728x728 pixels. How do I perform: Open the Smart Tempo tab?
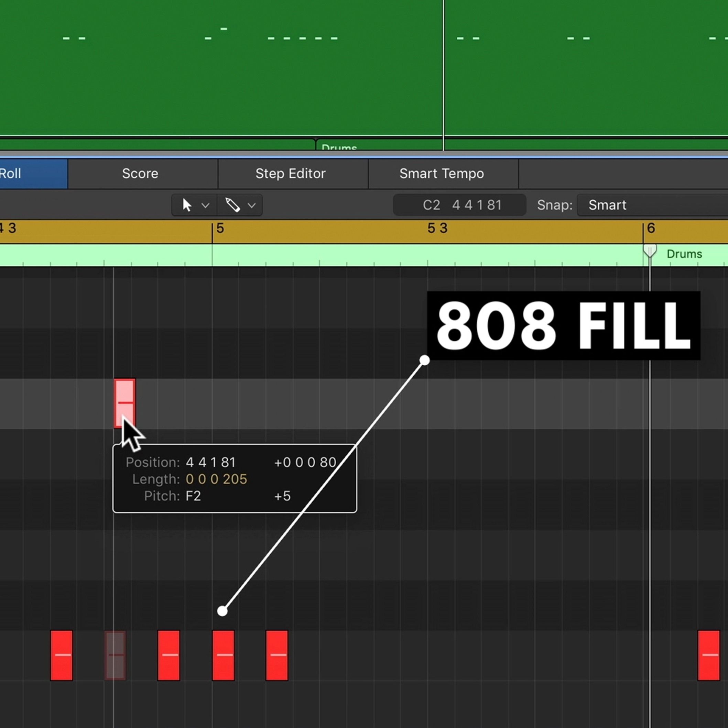[x=442, y=174]
